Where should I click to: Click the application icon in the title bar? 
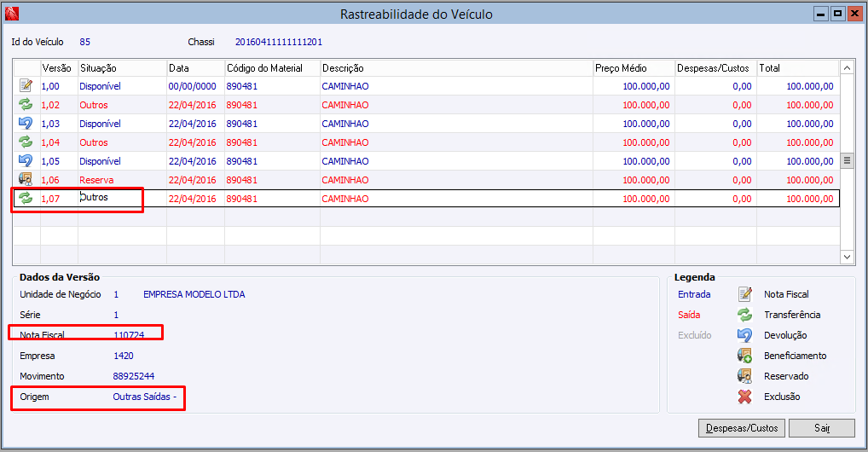(12, 14)
